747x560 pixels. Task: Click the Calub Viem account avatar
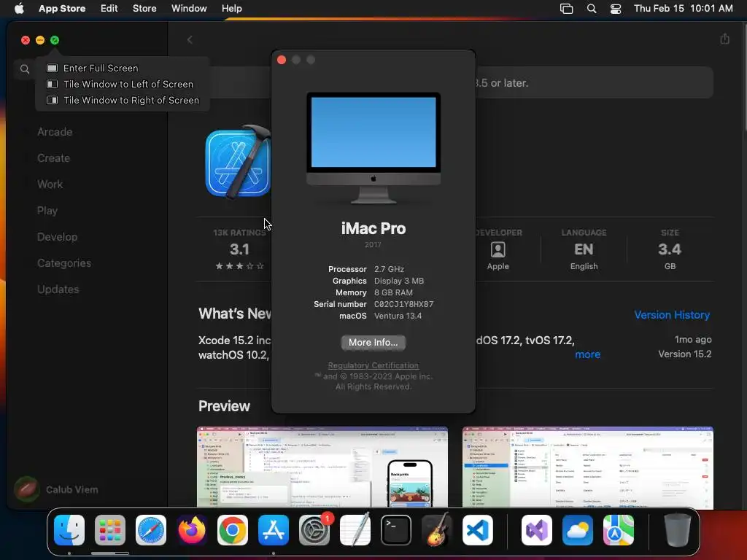(27, 489)
